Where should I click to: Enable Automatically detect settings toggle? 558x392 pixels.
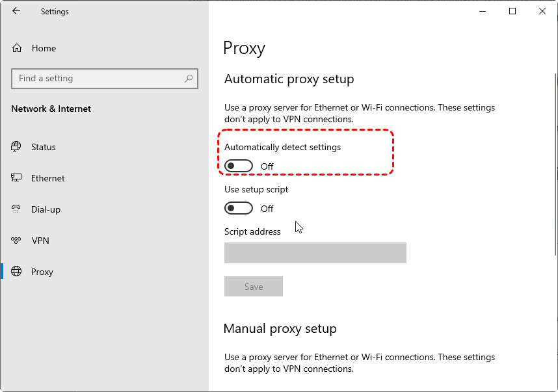tap(239, 166)
